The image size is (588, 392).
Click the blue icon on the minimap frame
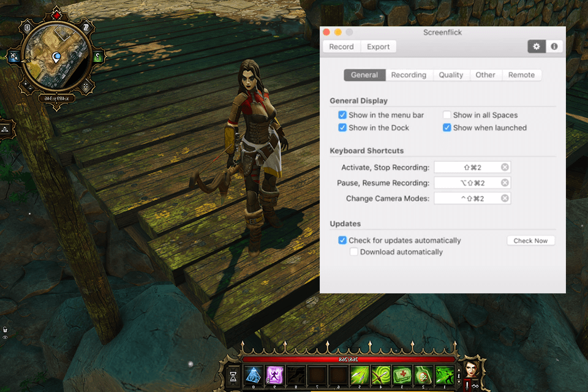(x=14, y=56)
